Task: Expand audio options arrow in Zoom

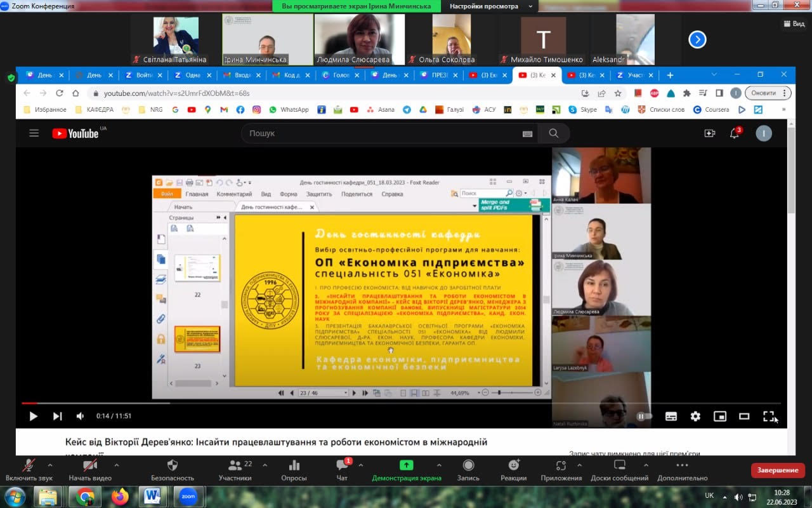Action: [x=50, y=465]
